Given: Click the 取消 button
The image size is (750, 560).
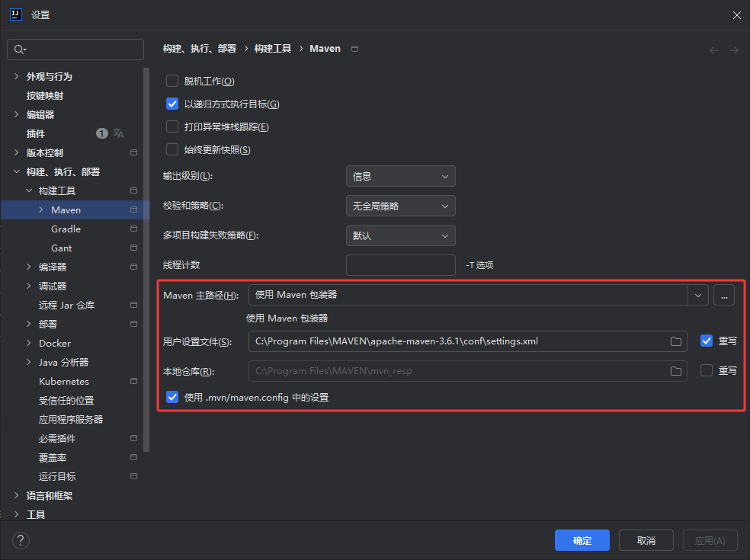Looking at the screenshot, I should tap(646, 540).
